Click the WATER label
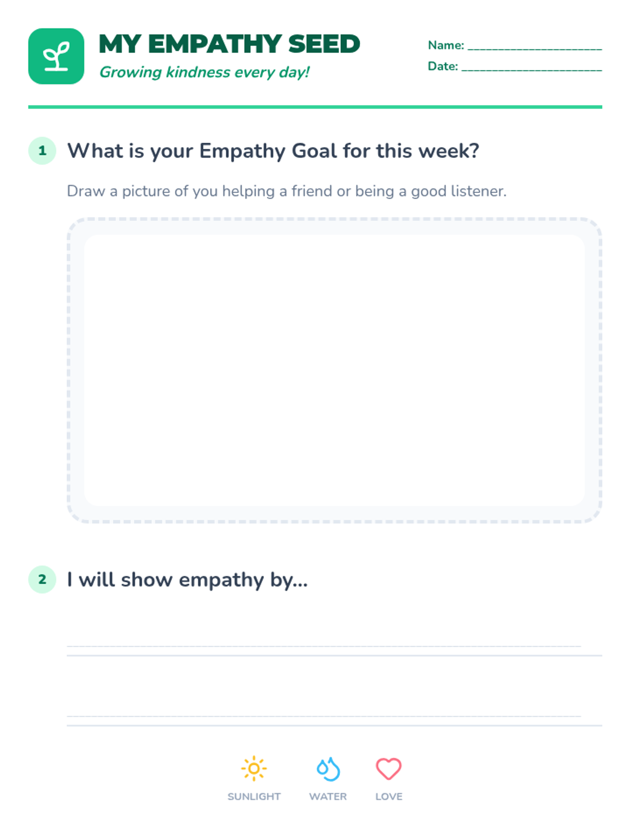The width and height of the screenshot is (630, 840). pos(328,796)
